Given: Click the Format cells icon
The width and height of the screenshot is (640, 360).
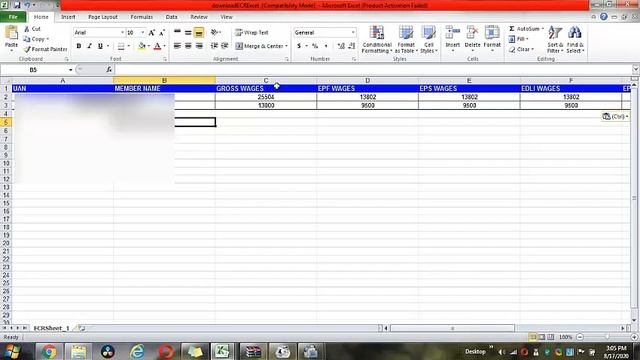Looking at the screenshot, I should [492, 33].
